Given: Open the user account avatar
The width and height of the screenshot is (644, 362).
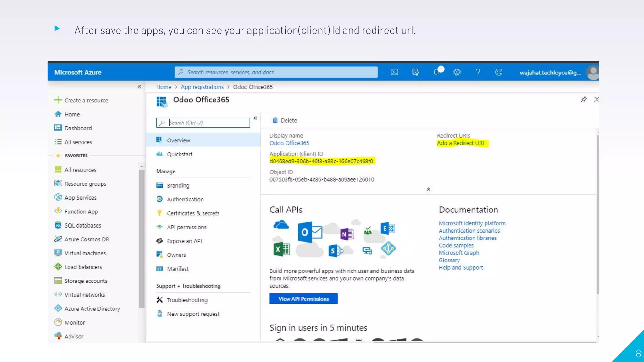Looking at the screenshot, I should click(593, 73).
